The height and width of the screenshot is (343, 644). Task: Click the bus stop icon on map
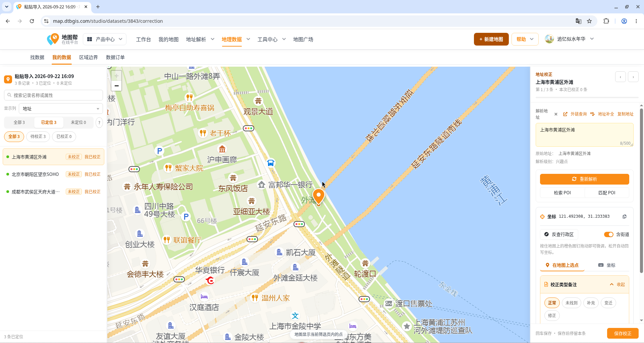[271, 163]
